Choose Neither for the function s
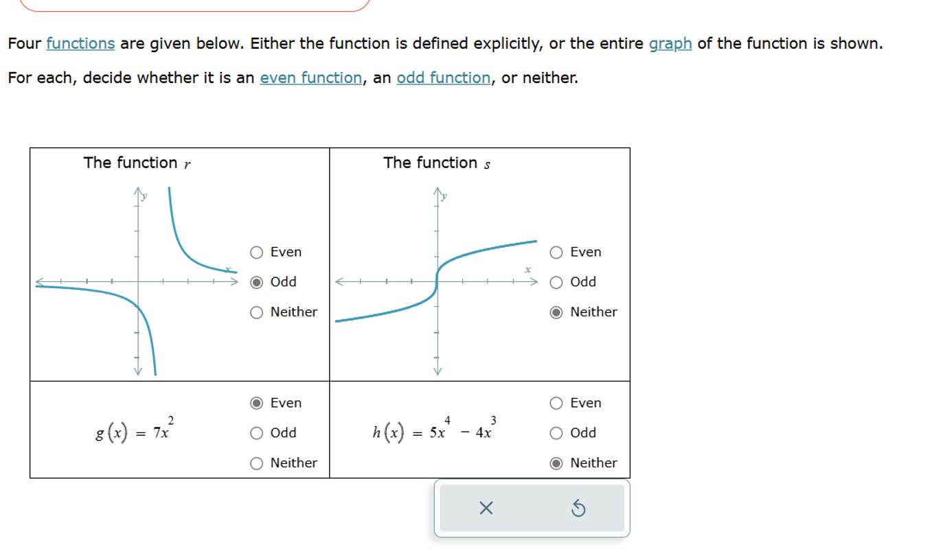The height and width of the screenshot is (560, 941). 556,312
